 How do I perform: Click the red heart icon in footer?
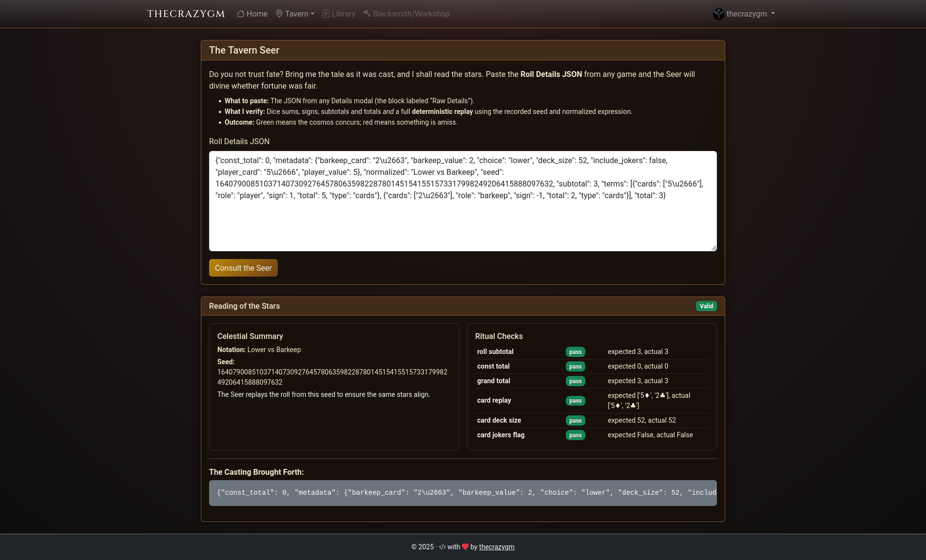pyautogui.click(x=465, y=547)
